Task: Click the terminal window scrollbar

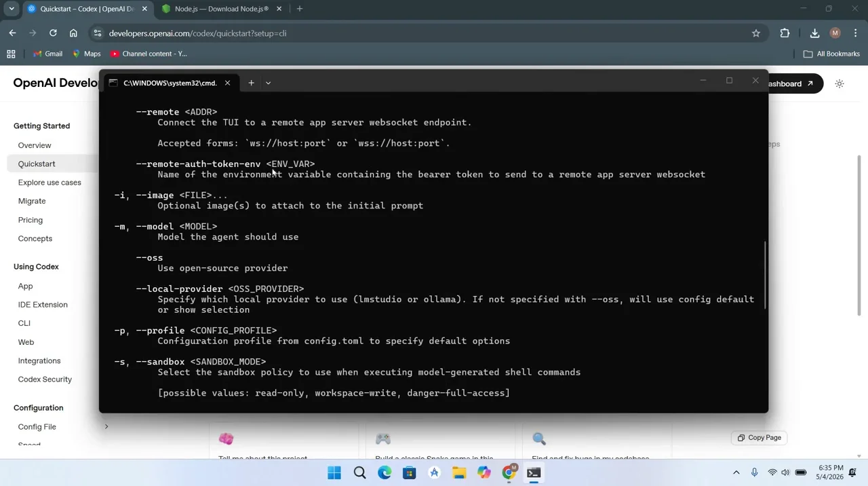Action: 765,275
